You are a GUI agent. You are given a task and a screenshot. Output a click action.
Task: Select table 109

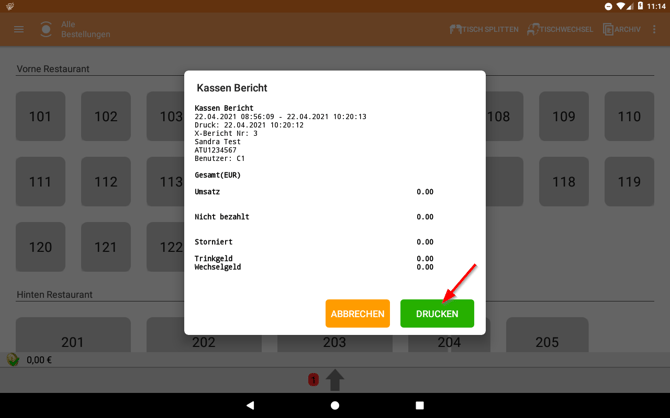click(564, 116)
